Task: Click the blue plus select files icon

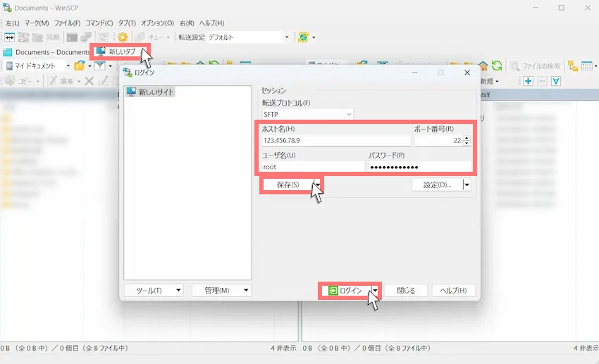Action: pyautogui.click(x=529, y=81)
